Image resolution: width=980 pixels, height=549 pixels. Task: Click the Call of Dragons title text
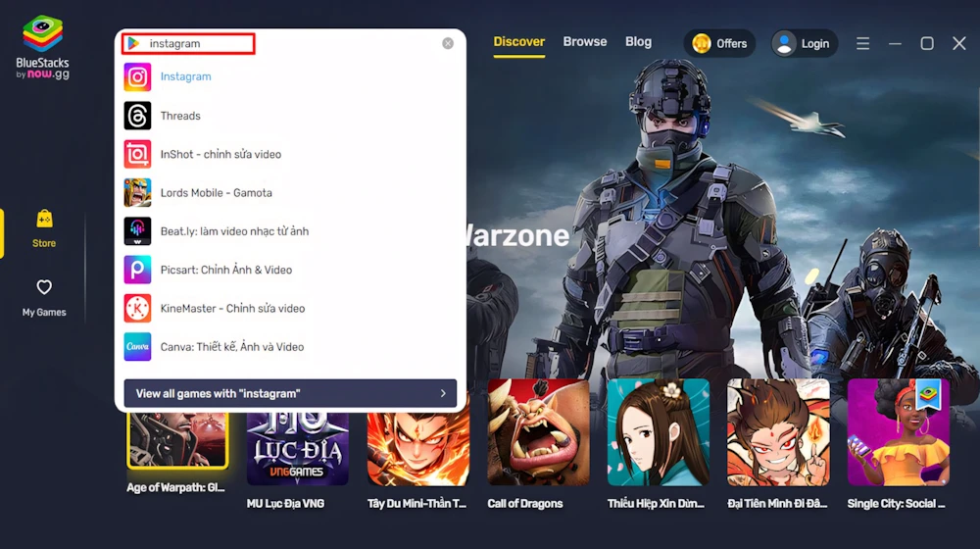[525, 503]
